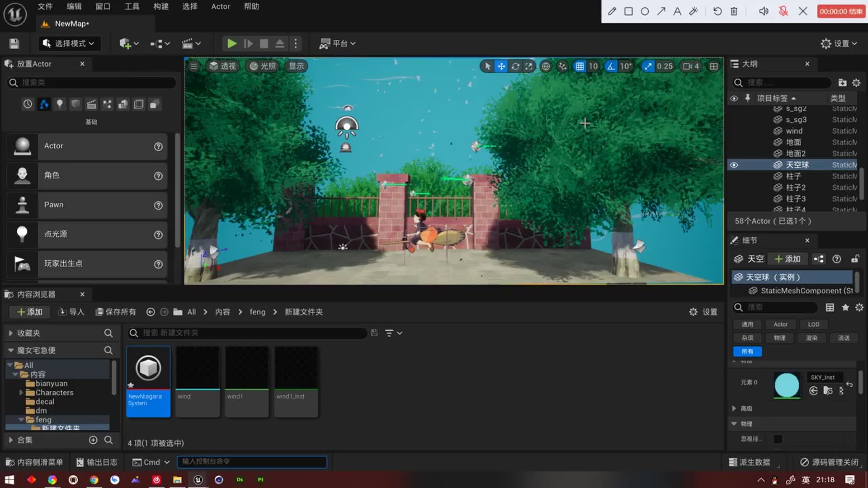Toggle grid snapping icon in viewport
Screen dimensions: 868x488
tap(580, 66)
